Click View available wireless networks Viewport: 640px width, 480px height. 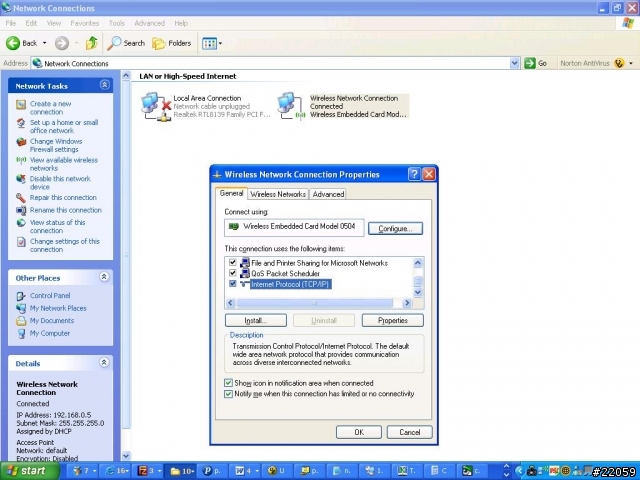click(64, 164)
